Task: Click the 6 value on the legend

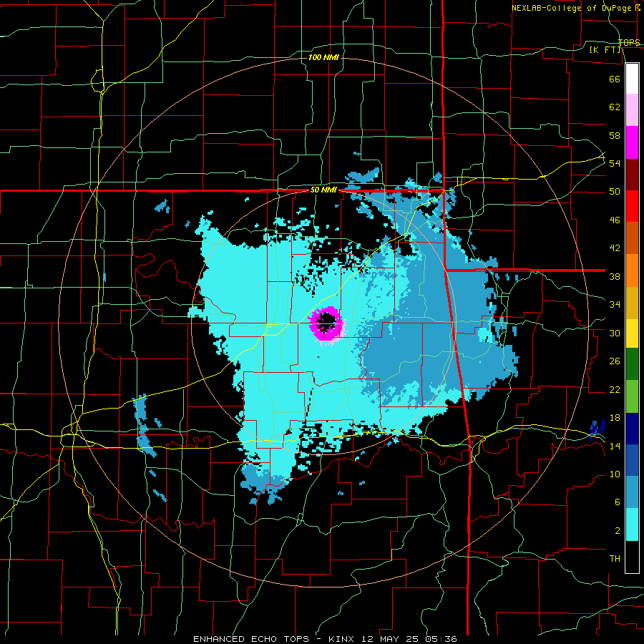Action: click(617, 502)
